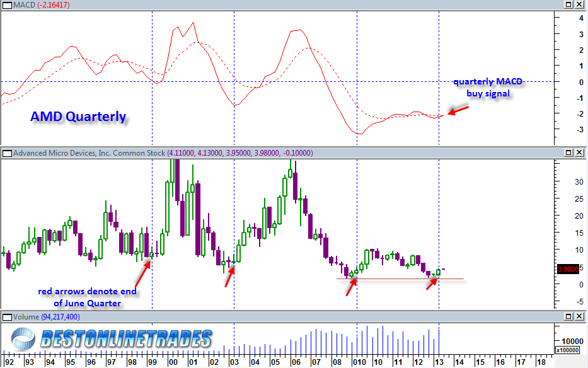Select the 00 year label on the time axis
Viewport: 588px width, 368px height.
pos(173,362)
